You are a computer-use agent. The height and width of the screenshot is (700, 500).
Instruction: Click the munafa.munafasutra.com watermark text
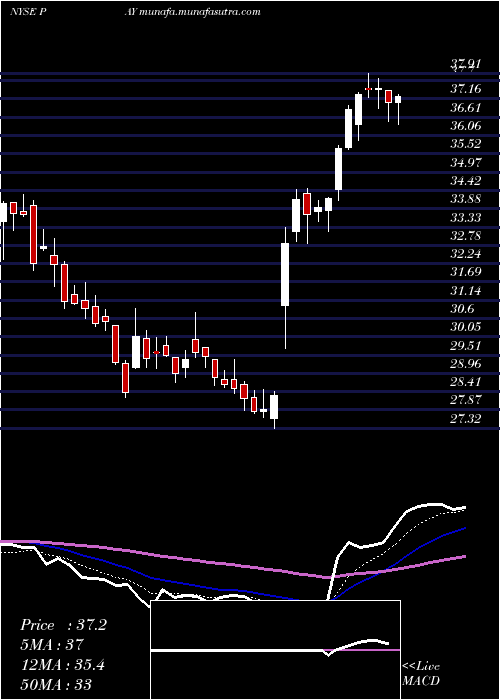[x=200, y=12]
